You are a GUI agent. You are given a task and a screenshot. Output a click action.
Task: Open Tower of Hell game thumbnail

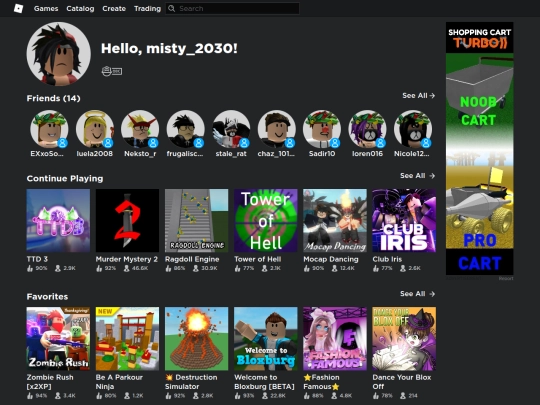(266, 220)
